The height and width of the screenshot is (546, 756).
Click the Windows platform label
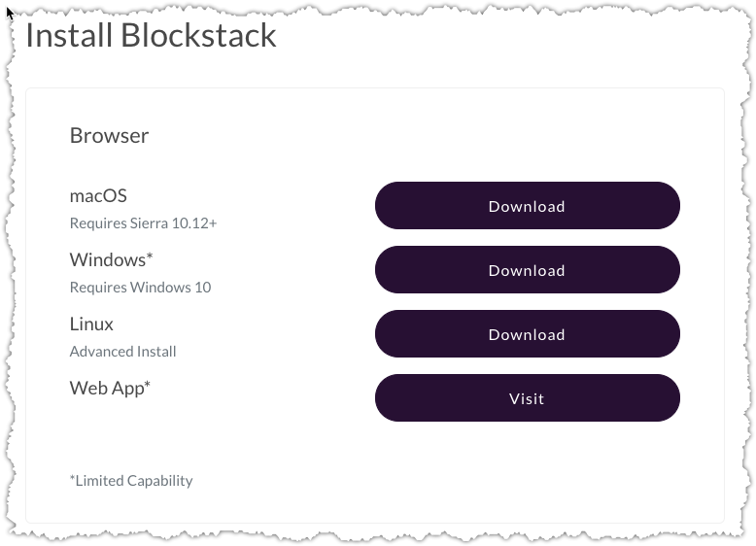(107, 259)
